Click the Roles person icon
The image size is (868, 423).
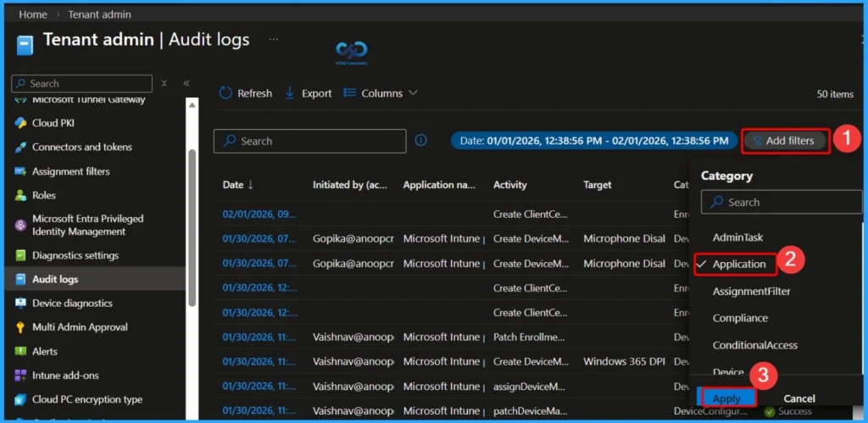(x=20, y=196)
